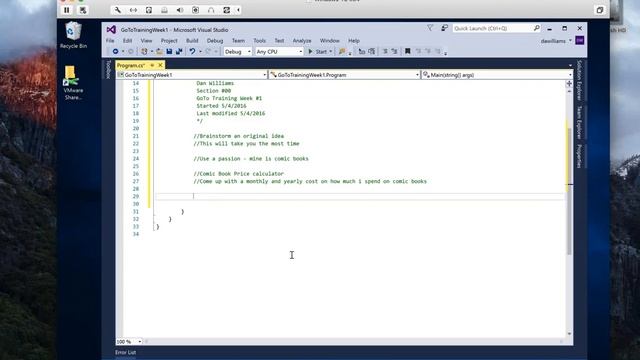Viewport: 640px width, 360px height.
Task: Click the Save All toolbar icon
Action: (x=179, y=52)
